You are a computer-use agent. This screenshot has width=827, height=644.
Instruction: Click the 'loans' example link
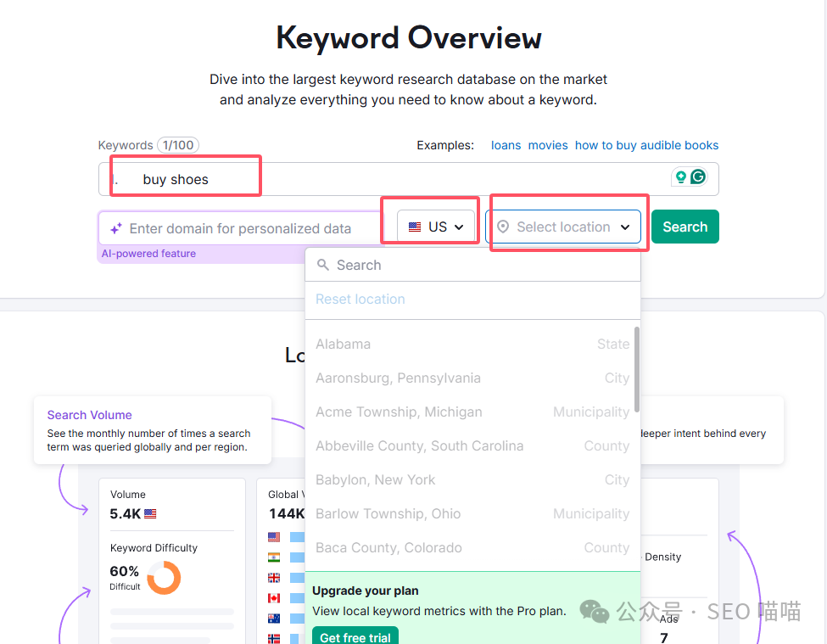pyautogui.click(x=506, y=145)
